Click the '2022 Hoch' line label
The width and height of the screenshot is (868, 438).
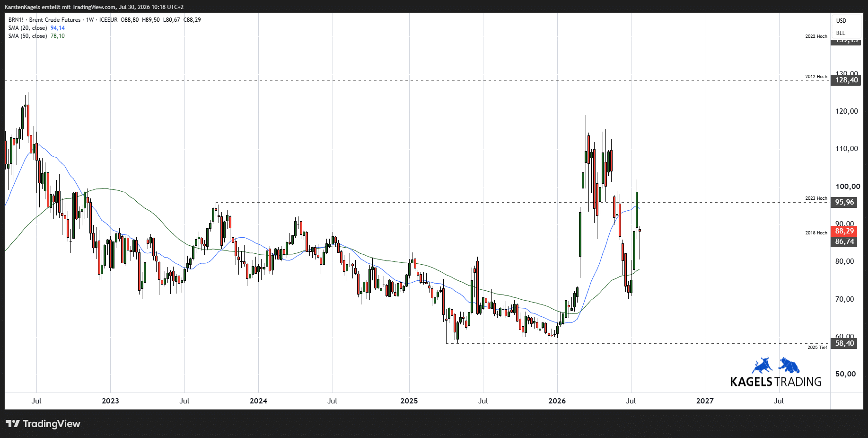pos(816,36)
